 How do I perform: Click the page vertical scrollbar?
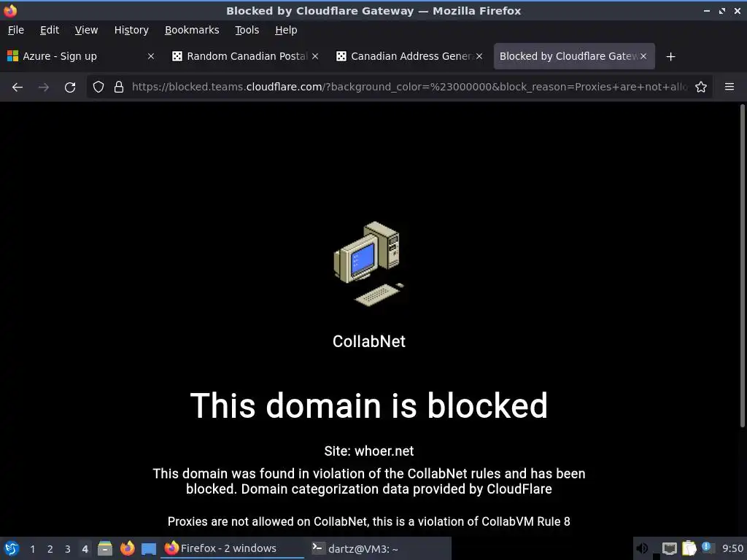click(x=742, y=265)
